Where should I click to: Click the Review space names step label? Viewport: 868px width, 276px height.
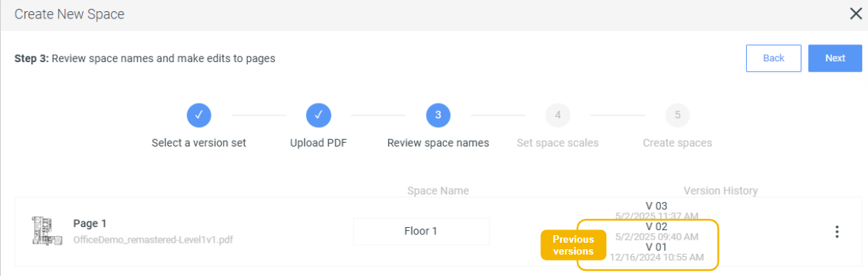(x=438, y=143)
